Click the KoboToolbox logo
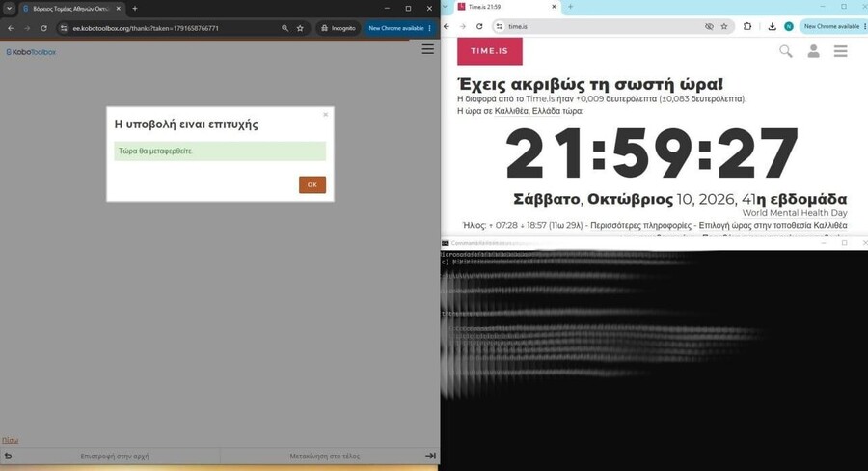This screenshot has width=868, height=471. click(x=31, y=52)
